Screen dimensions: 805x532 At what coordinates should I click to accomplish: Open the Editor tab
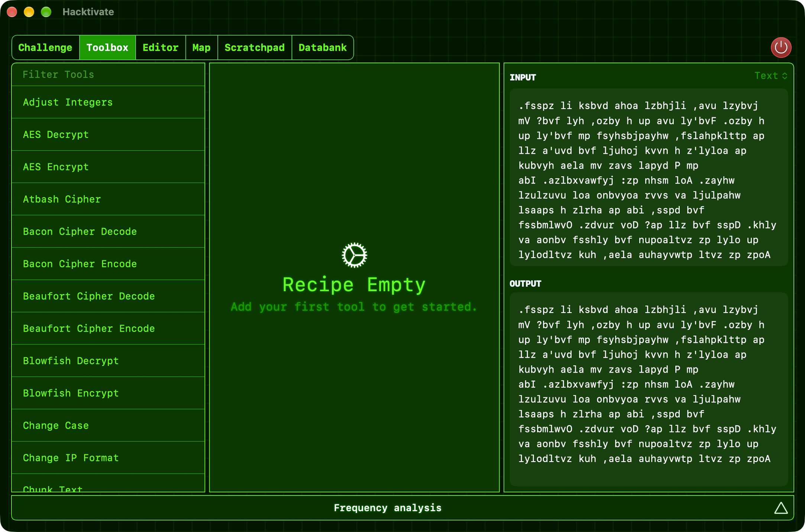(161, 48)
